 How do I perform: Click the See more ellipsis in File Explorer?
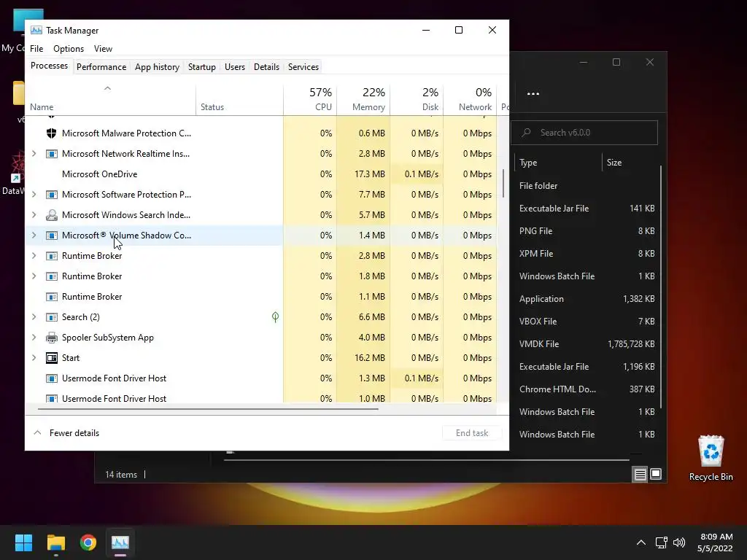pyautogui.click(x=533, y=94)
